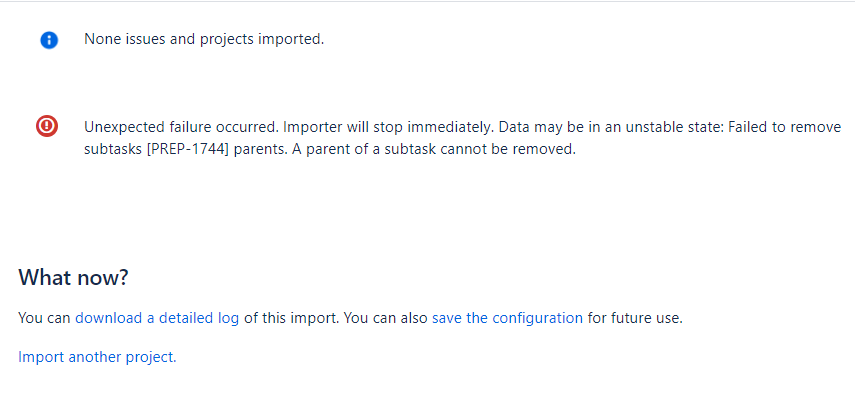
Task: Follow the save the configuration link
Action: (x=507, y=318)
